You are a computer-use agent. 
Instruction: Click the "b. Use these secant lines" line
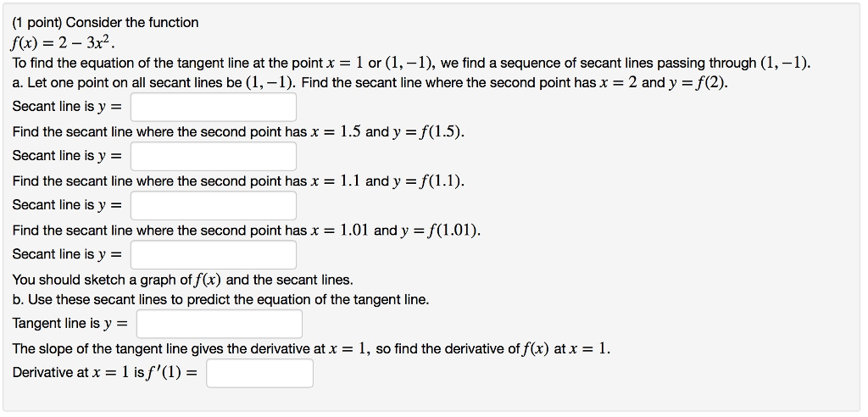[x=220, y=300]
